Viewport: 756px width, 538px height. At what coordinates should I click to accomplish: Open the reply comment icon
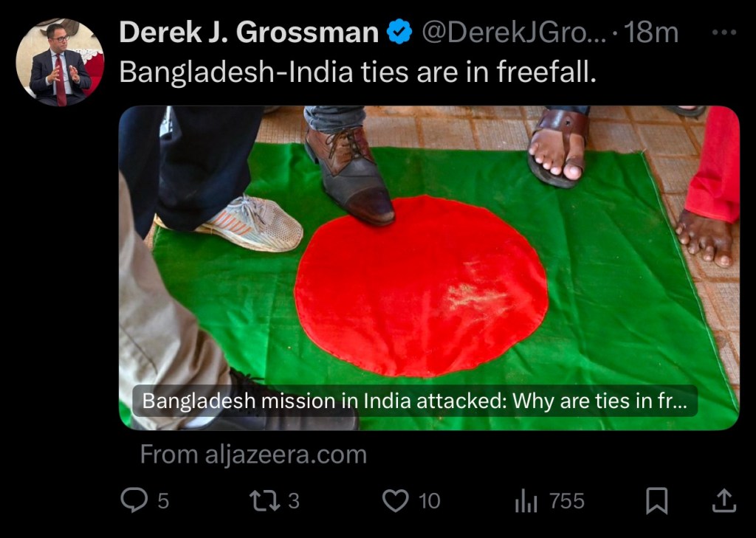pos(134,500)
